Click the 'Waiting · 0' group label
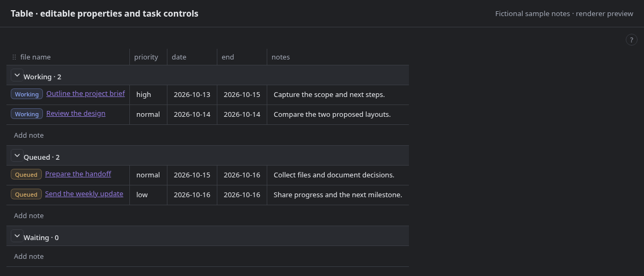Viewport: 644px width, 276px height. [x=41, y=237]
